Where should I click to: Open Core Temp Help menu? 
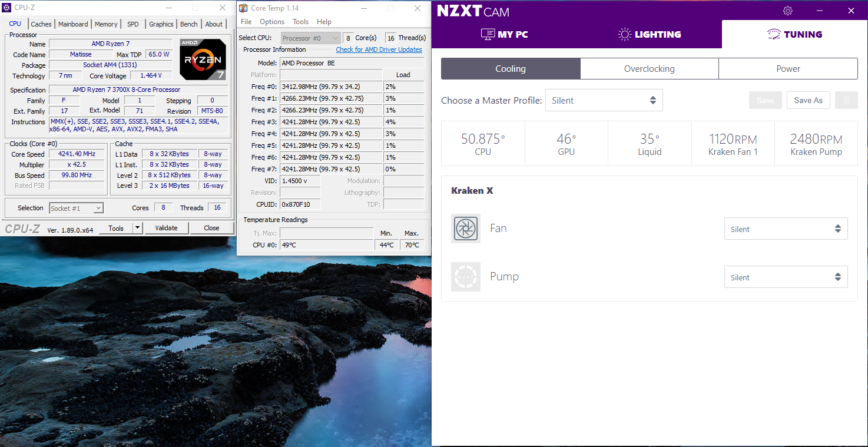pyautogui.click(x=324, y=22)
